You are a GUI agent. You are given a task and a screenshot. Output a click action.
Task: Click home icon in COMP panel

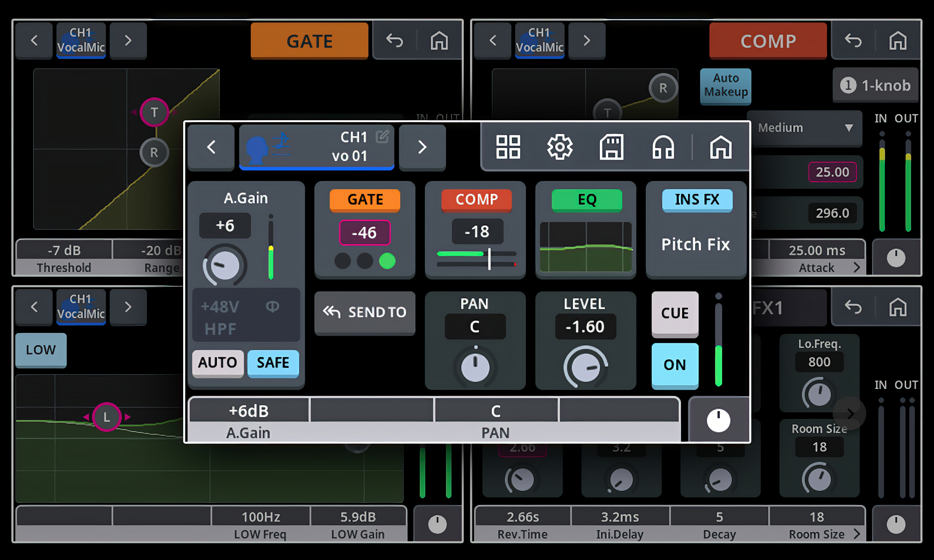897,40
